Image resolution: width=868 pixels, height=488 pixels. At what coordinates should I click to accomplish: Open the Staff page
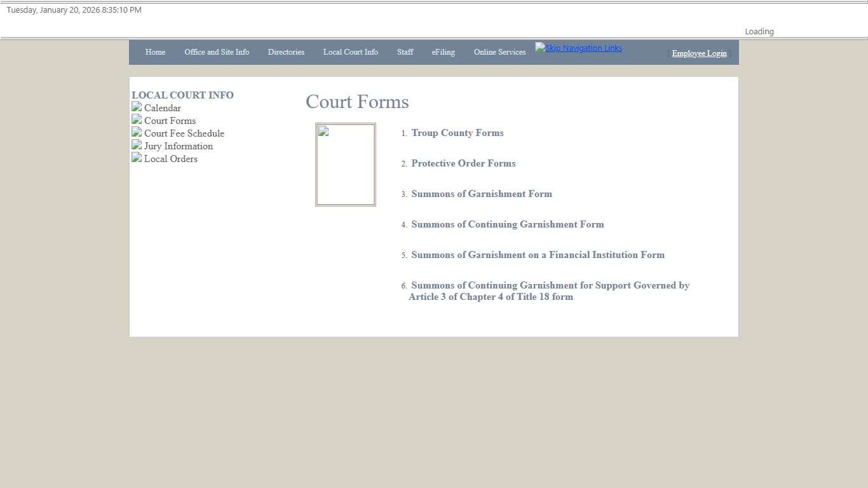405,52
